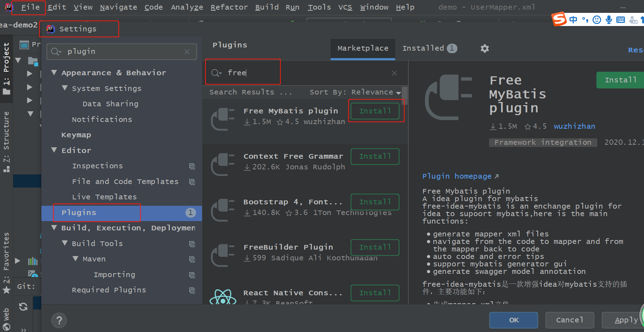Select Keymap in settings tree
644x332 pixels.
tap(76, 135)
